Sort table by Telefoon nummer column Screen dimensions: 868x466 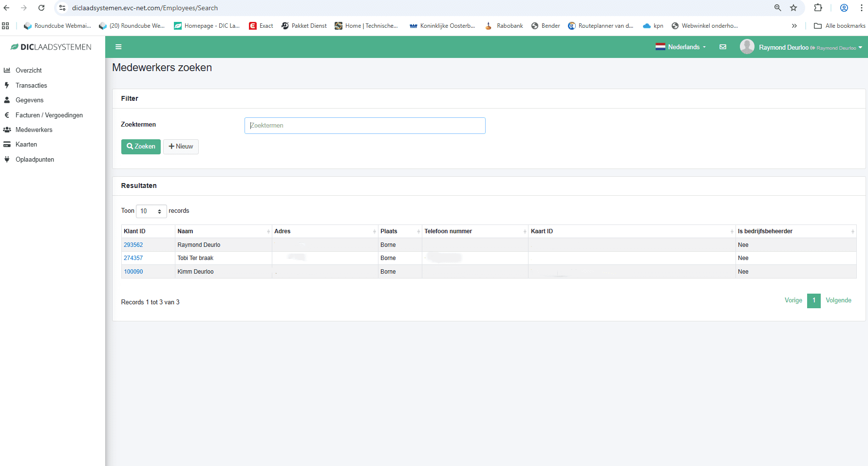475,231
